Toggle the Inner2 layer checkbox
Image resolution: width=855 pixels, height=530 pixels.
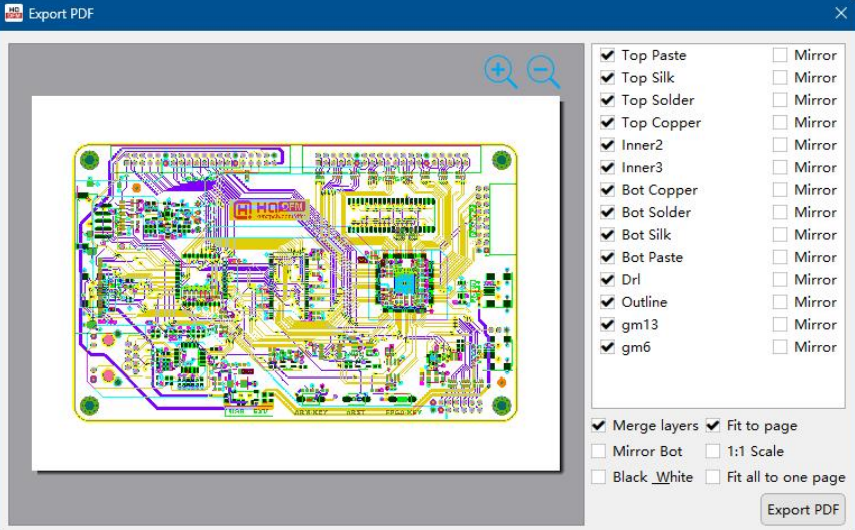607,145
